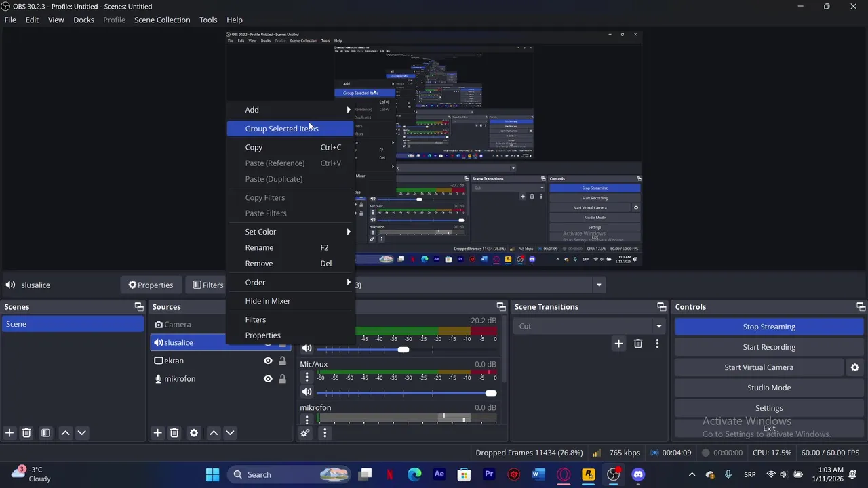Image resolution: width=868 pixels, height=488 pixels.
Task: Open Settings from Controls dock
Action: click(769, 408)
